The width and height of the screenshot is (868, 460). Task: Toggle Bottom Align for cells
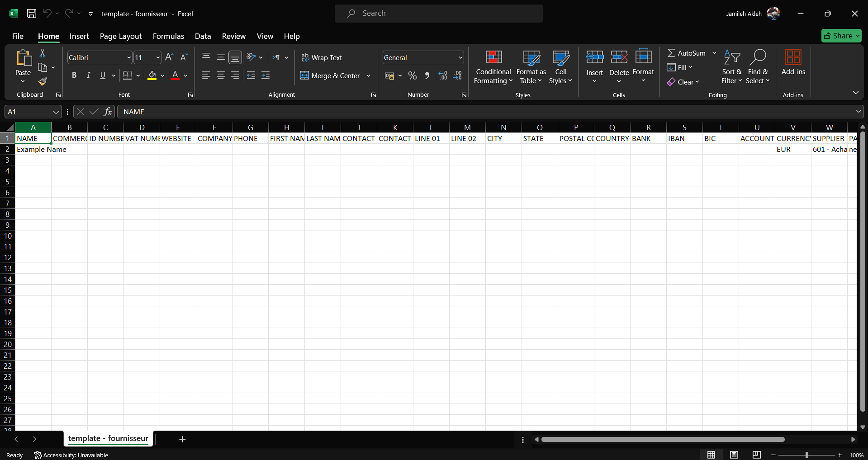coord(235,57)
